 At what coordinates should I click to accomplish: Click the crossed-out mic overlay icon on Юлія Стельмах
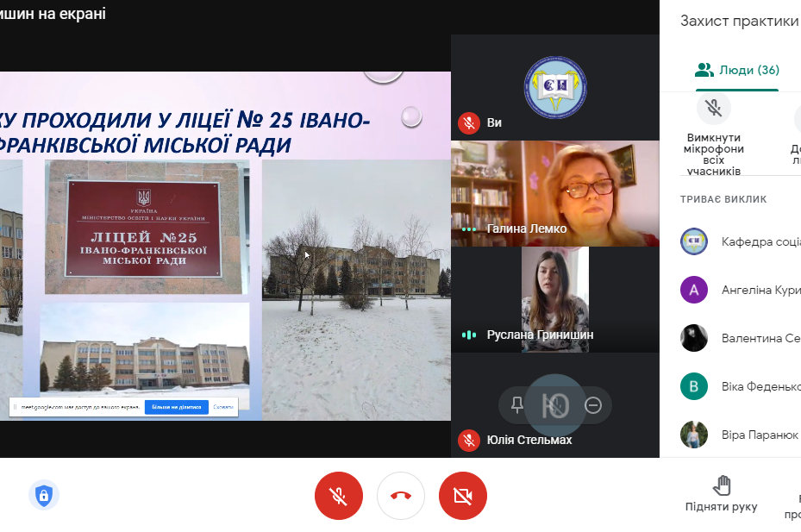pyautogui.click(x=555, y=404)
